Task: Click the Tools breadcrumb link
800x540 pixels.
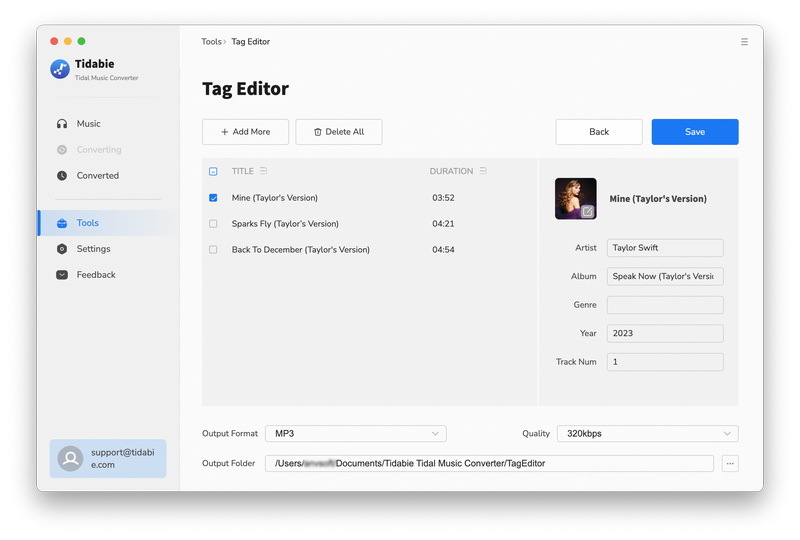Action: point(211,42)
